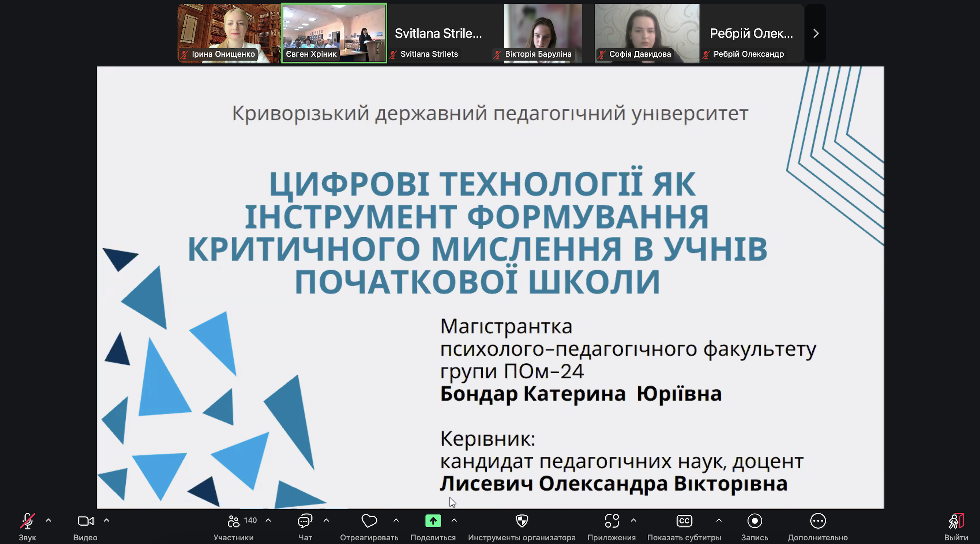Click the Отреагировать heart reaction icon

369,521
